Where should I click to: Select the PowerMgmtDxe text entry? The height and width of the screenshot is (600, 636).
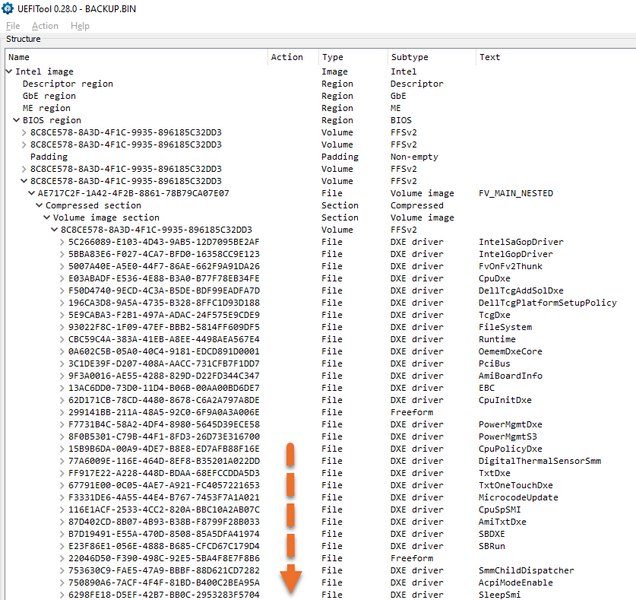[510, 424]
